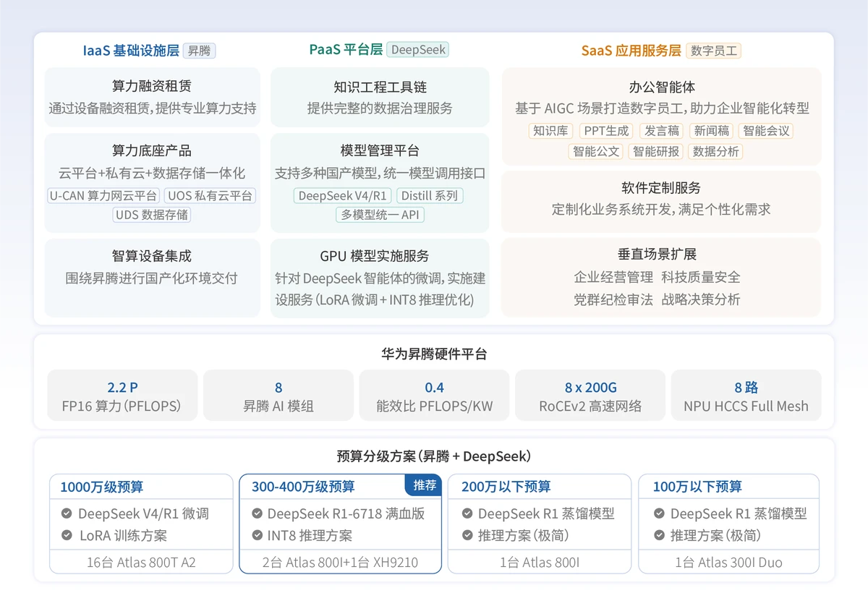This screenshot has height=614, width=868.
Task: Click the 华为昇腾硬件平台 heading
Action: (x=434, y=354)
